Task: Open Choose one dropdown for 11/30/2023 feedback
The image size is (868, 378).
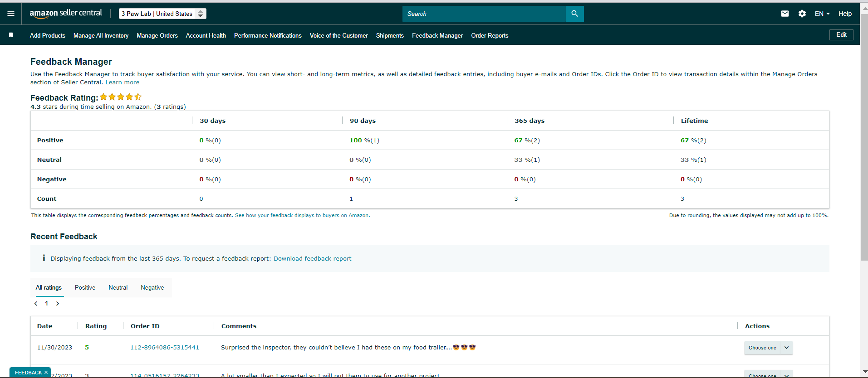Action: pos(762,348)
